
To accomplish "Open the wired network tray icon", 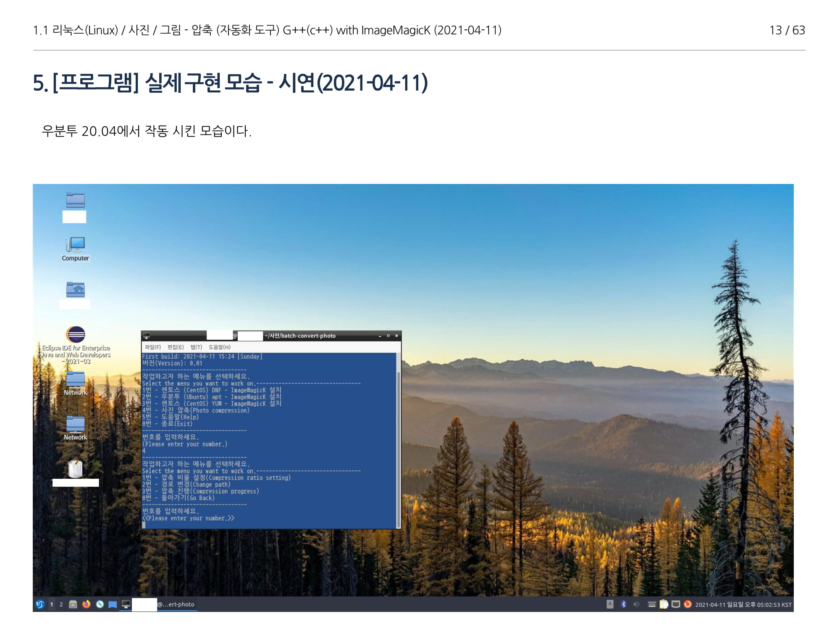I will [676, 604].
